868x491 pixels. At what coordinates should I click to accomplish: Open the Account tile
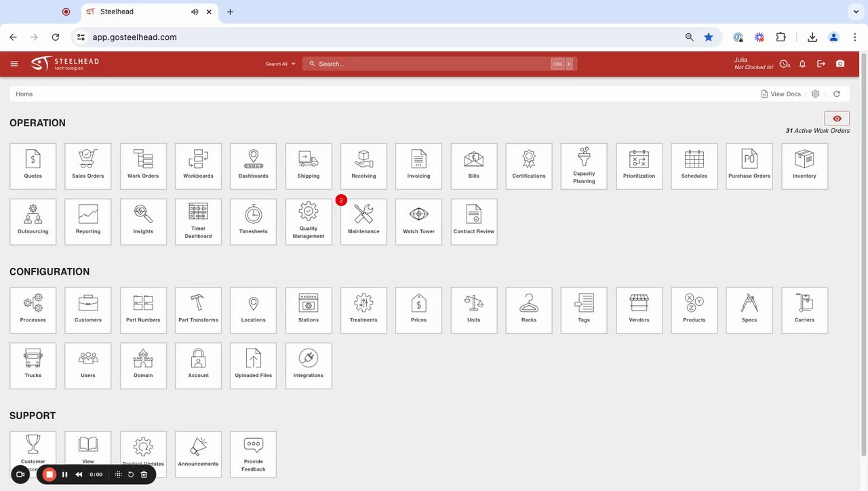tap(198, 366)
